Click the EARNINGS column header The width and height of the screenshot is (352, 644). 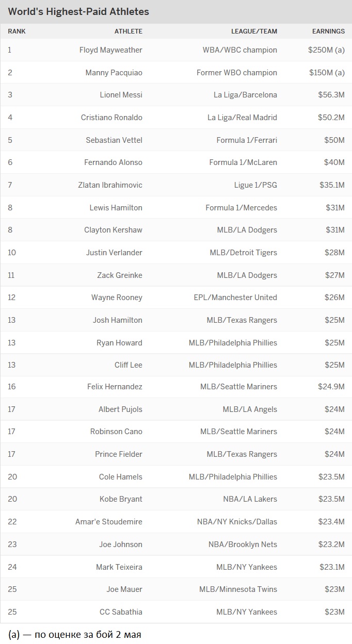(x=328, y=31)
